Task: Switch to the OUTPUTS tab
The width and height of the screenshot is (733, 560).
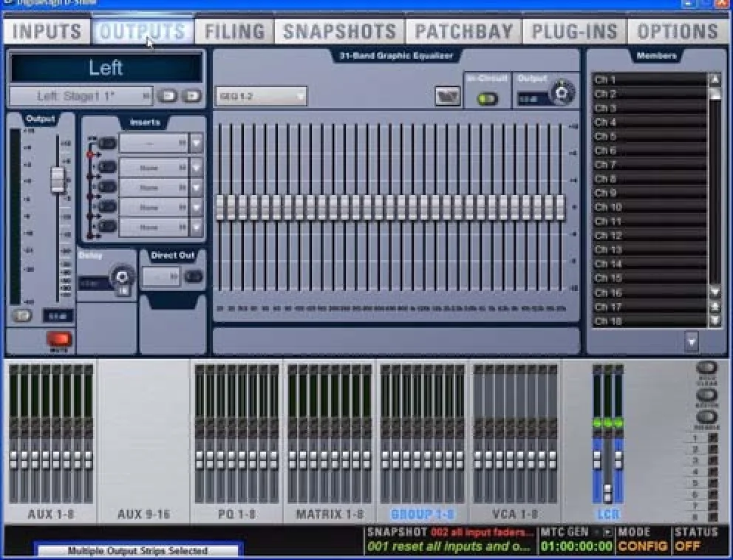Action: (143, 31)
